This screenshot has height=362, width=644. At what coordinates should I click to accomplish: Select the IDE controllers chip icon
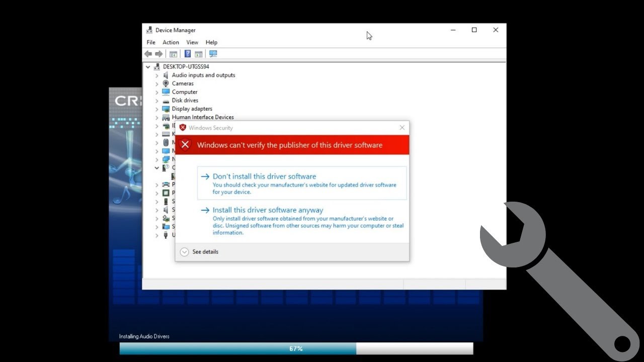pos(166,126)
